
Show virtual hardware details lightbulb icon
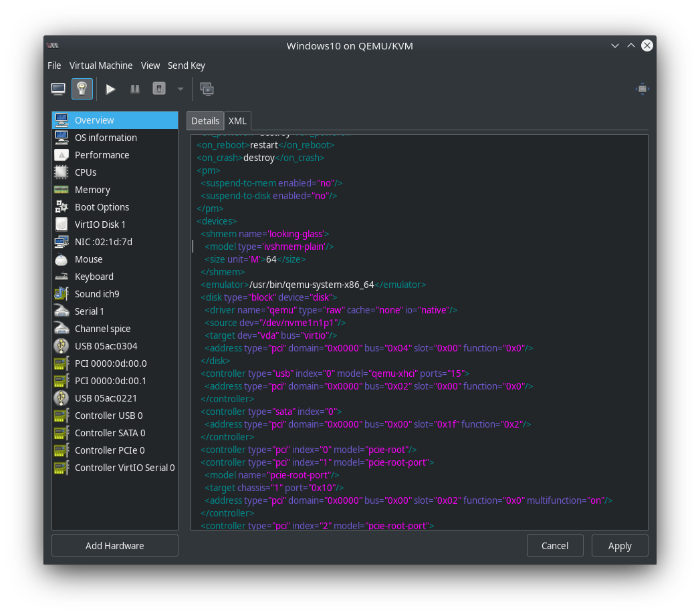(x=82, y=89)
